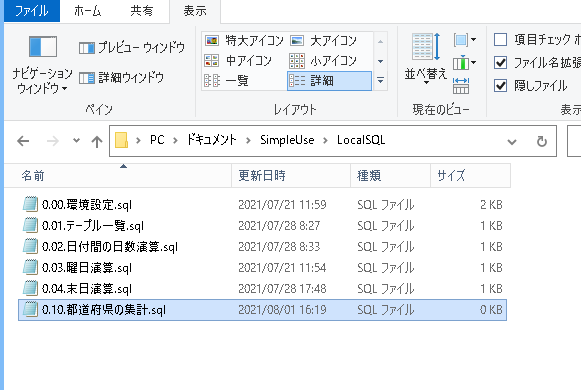
Task: Choose 特大アイコン layout
Action: 244,40
